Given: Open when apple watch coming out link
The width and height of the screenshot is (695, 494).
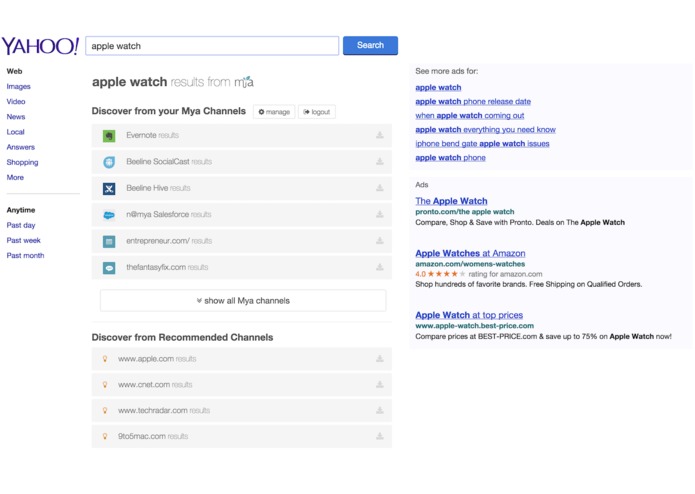Looking at the screenshot, I should (469, 116).
